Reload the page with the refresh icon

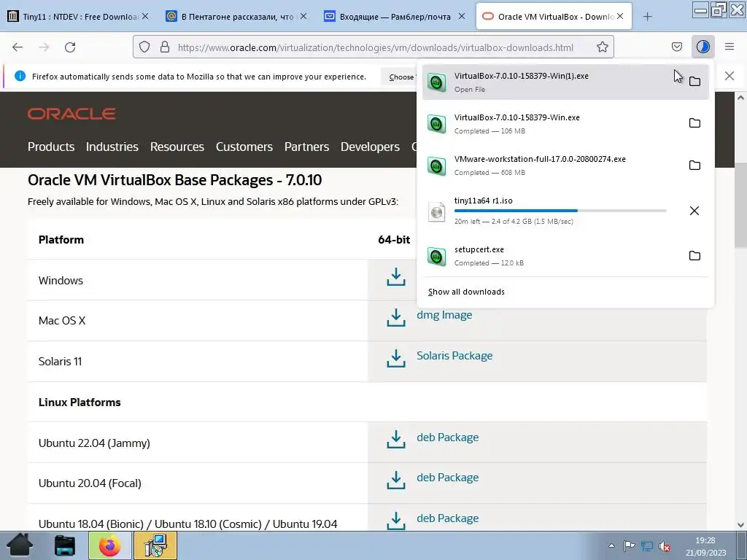(70, 47)
